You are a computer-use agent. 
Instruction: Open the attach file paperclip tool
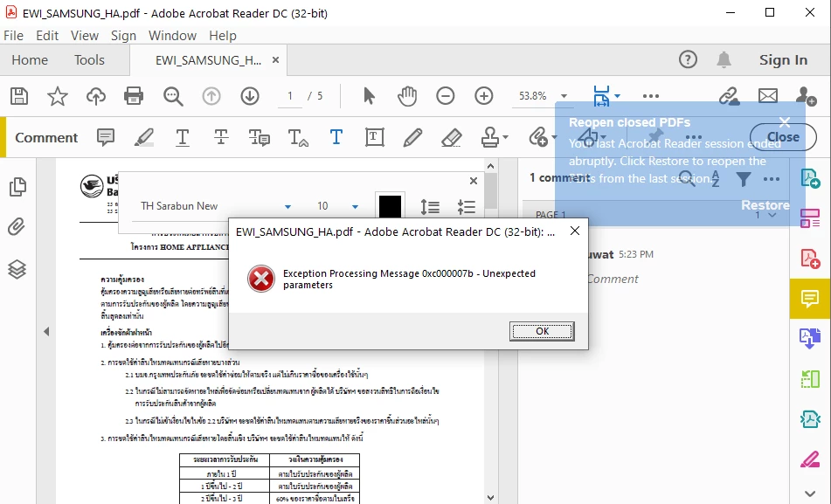coord(538,137)
